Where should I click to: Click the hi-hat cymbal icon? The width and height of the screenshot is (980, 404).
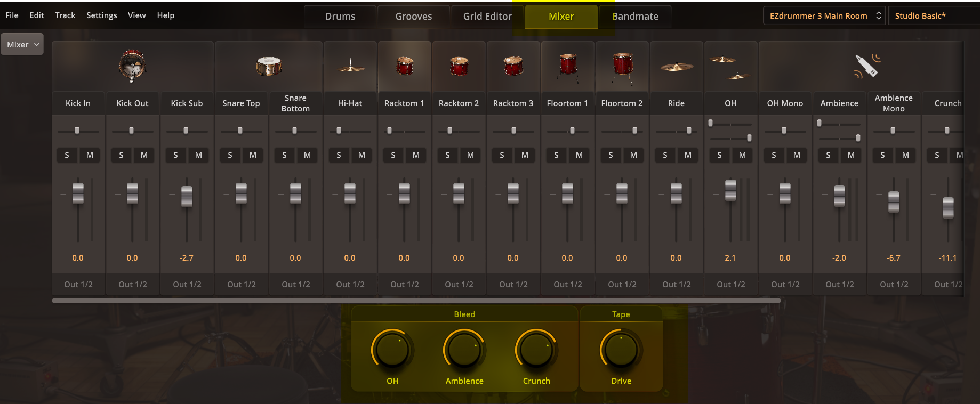(x=350, y=66)
